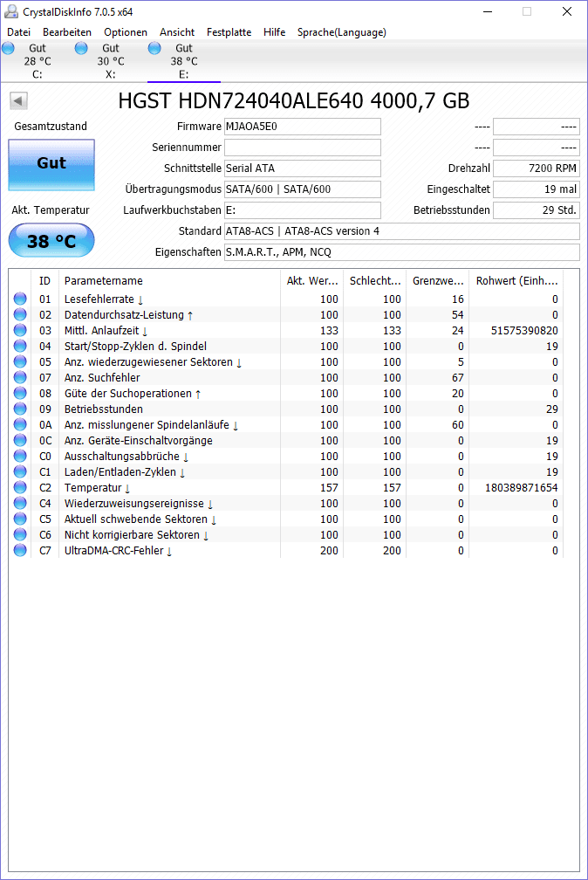Click status icon for Aktuell schwebende Sektoren
This screenshot has width=588, height=880.
tap(20, 519)
